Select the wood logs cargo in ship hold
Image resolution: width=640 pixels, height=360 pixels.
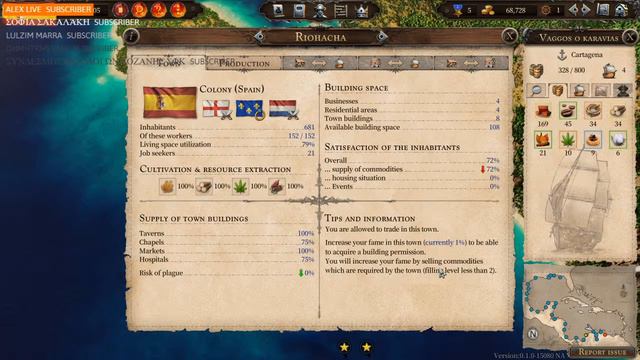618,111
